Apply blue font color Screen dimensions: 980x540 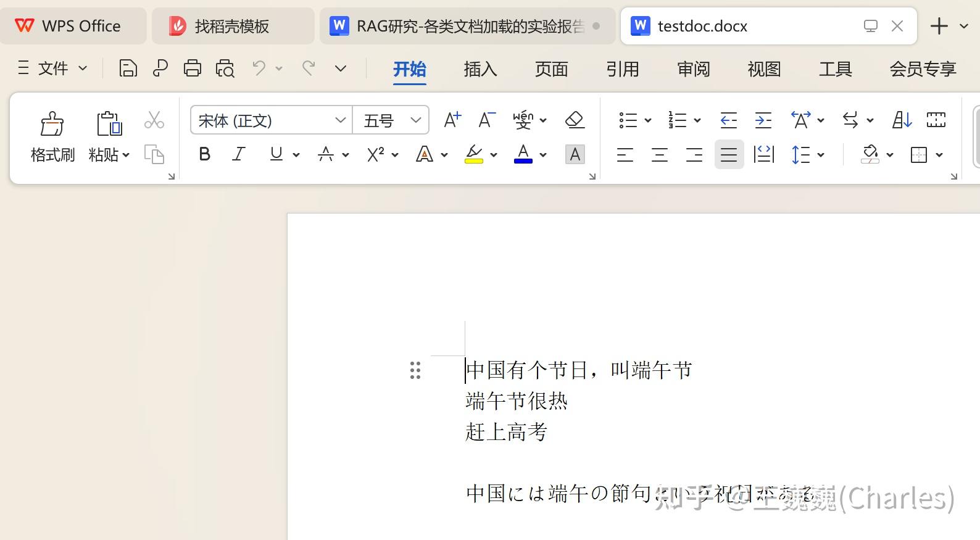(523, 154)
